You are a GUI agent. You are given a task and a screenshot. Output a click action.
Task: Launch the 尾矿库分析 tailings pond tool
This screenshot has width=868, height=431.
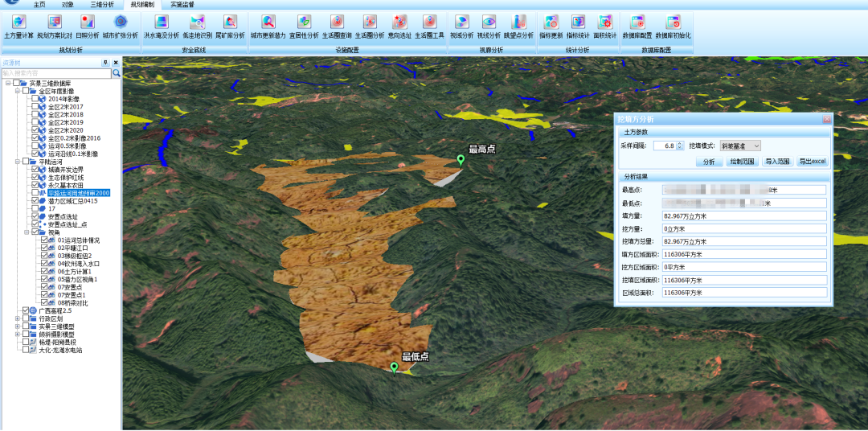pos(230,27)
